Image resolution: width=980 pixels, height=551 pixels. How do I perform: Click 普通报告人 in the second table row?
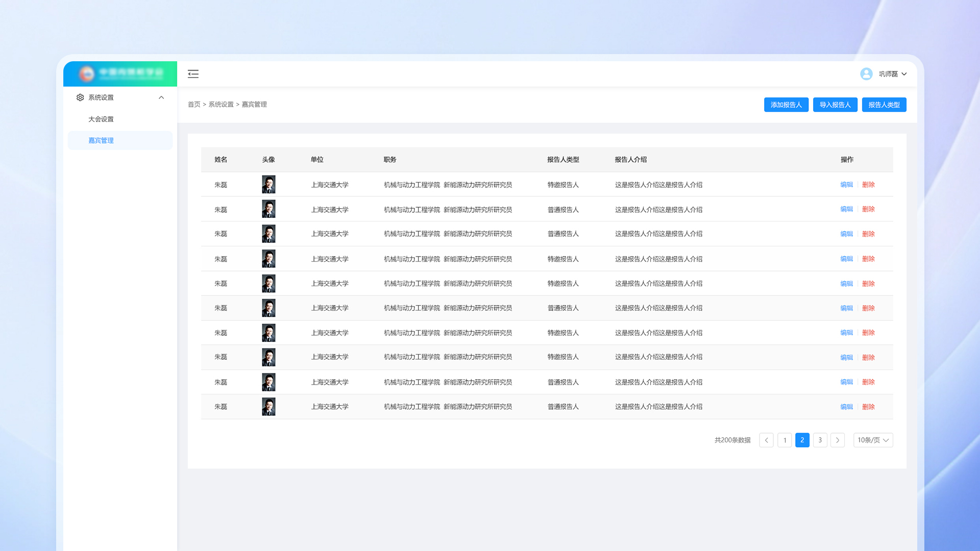click(x=563, y=210)
